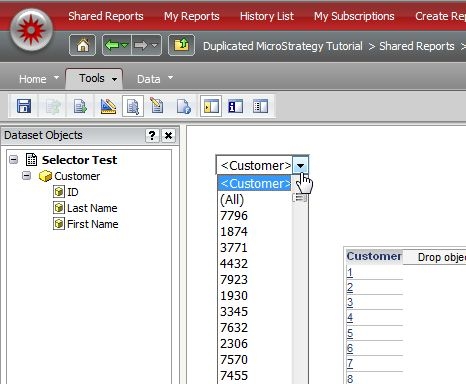Open the Forward button history dropdown
This screenshot has height=384, width=466.
(x=154, y=45)
